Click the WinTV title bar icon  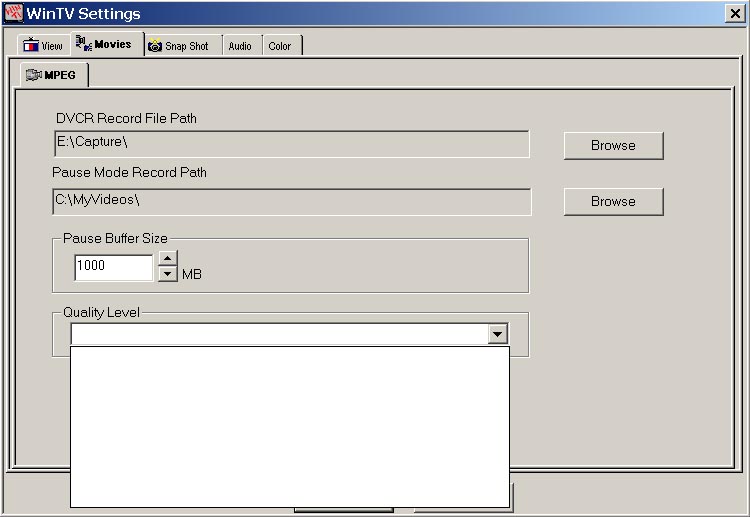pyautogui.click(x=13, y=13)
